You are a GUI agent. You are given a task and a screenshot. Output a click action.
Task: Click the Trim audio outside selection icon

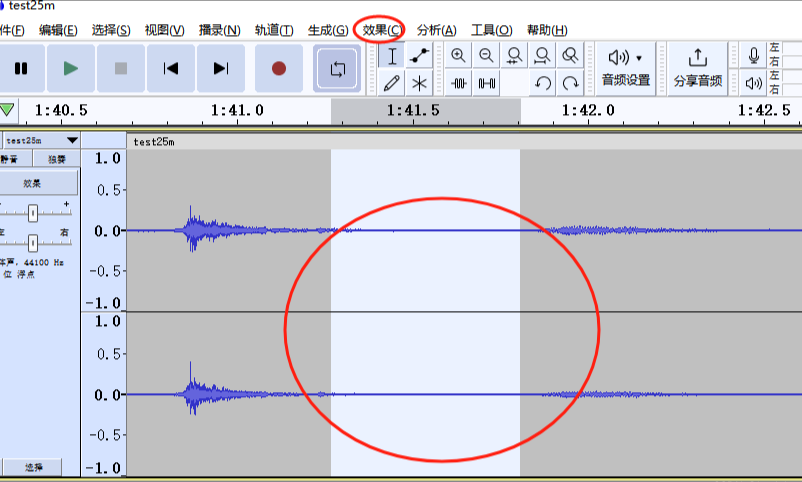[x=458, y=83]
